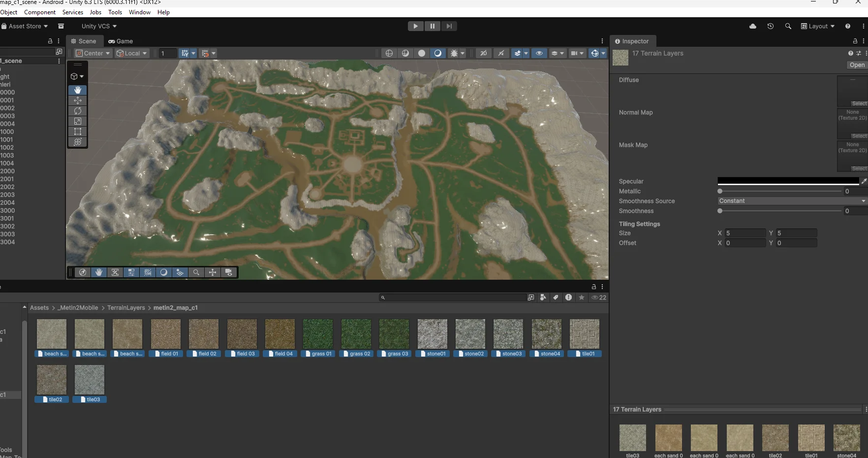Open Unity cloud services icon

(753, 26)
